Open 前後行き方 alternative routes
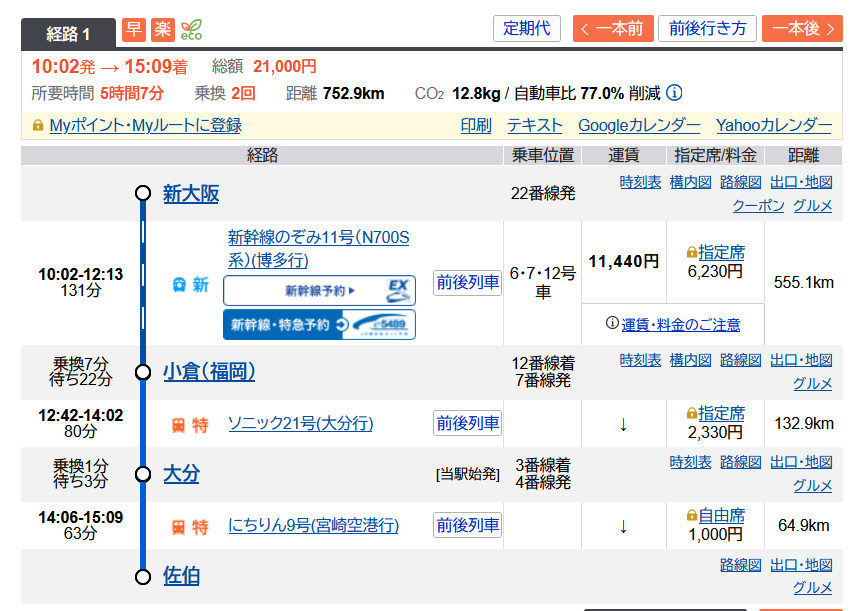 [707, 29]
